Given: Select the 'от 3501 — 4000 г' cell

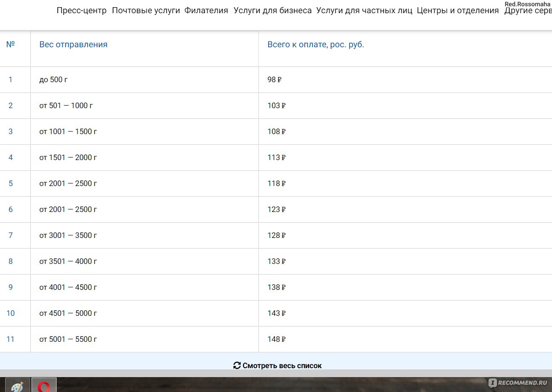Looking at the screenshot, I should click(x=145, y=261).
